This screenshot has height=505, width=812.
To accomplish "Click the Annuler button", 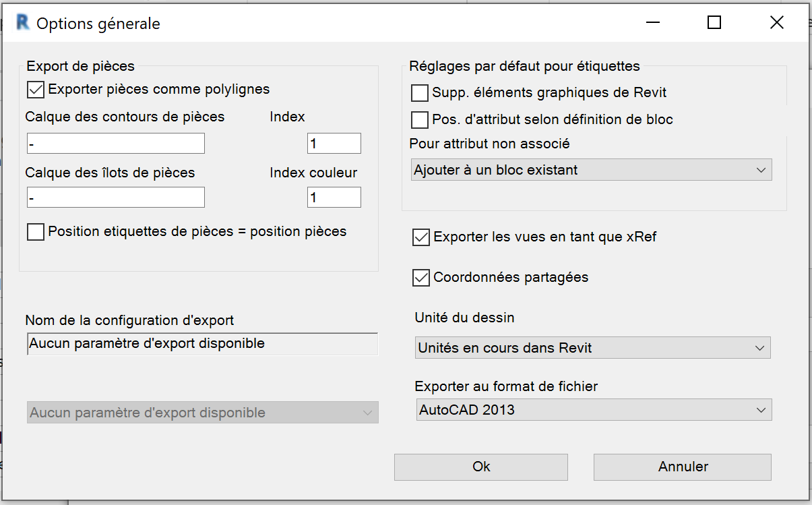I will 682,467.
